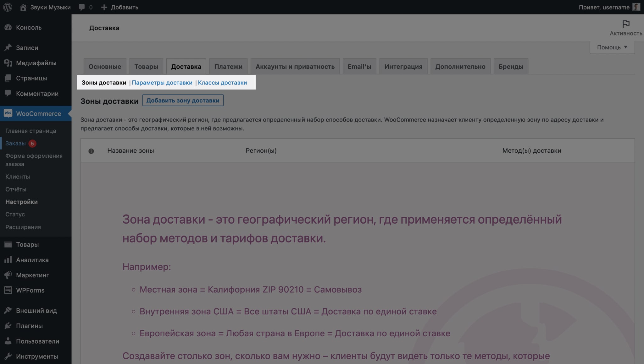The width and height of the screenshot is (644, 364).
Task: Switch to the Платежи tab
Action: point(228,66)
